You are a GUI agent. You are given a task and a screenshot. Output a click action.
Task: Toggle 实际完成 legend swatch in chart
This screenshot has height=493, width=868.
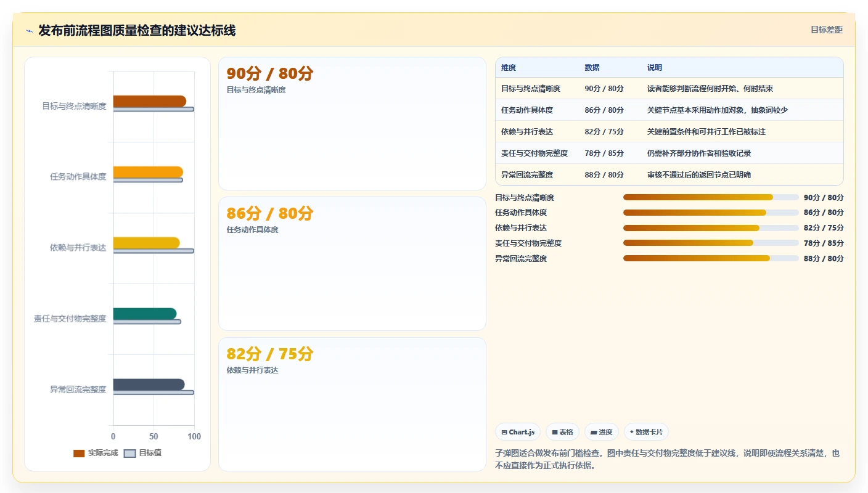click(79, 453)
